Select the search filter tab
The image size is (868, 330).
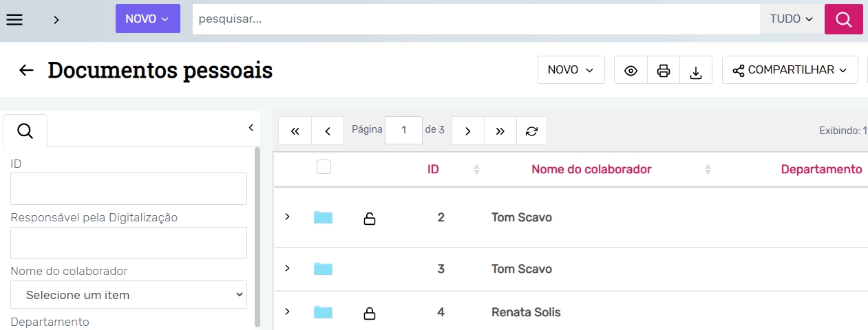point(25,131)
